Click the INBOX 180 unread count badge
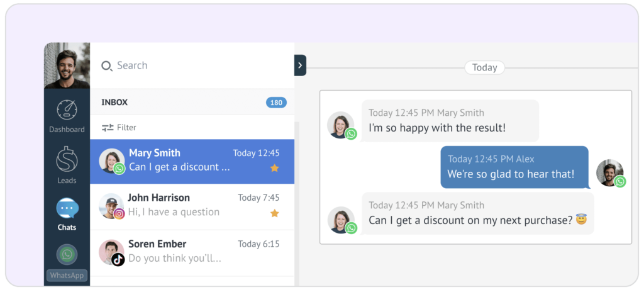Viewport: 644px width, 292px height. pos(276,102)
